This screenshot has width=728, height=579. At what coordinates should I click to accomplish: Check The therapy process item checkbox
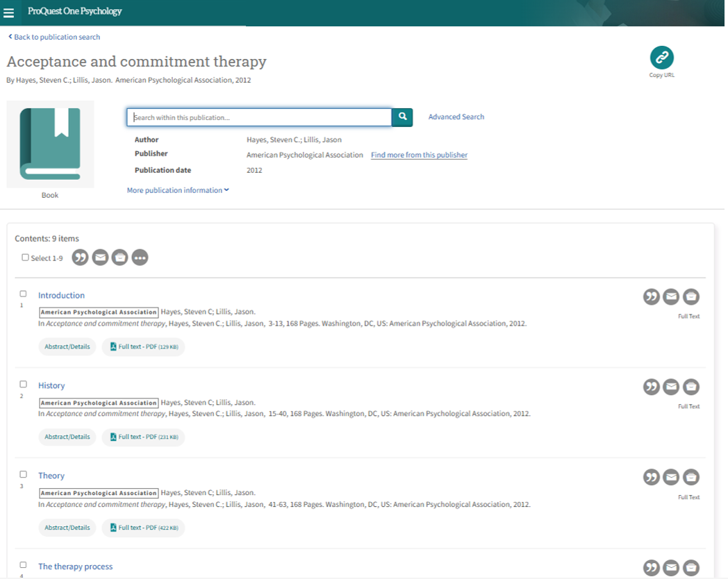pyautogui.click(x=23, y=564)
